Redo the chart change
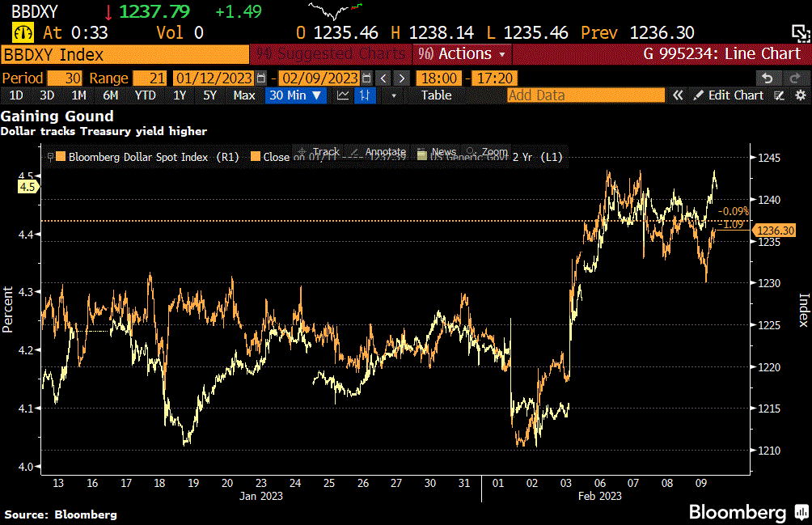Screen dimensions: 812x525 coord(795,78)
